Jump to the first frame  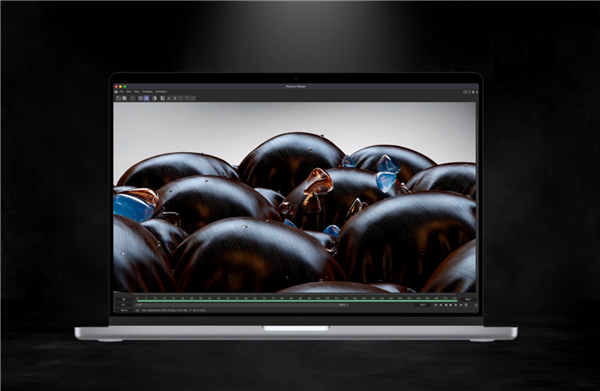[x=435, y=305]
